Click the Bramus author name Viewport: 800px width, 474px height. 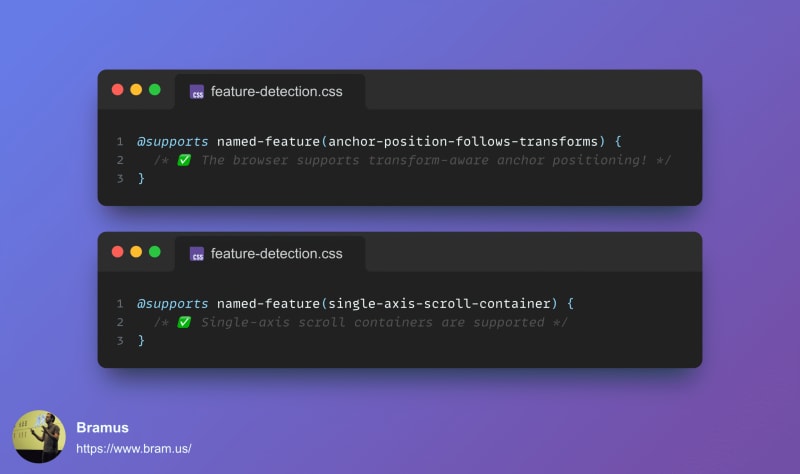pyautogui.click(x=102, y=428)
